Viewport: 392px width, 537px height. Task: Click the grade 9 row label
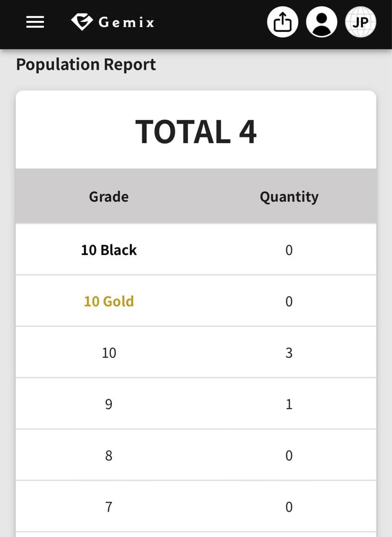109,404
